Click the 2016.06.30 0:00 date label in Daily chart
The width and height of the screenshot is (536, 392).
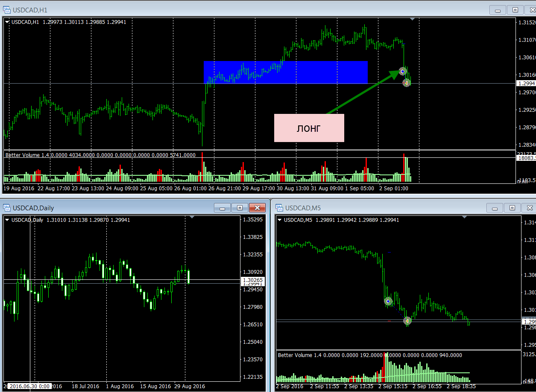[29, 386]
